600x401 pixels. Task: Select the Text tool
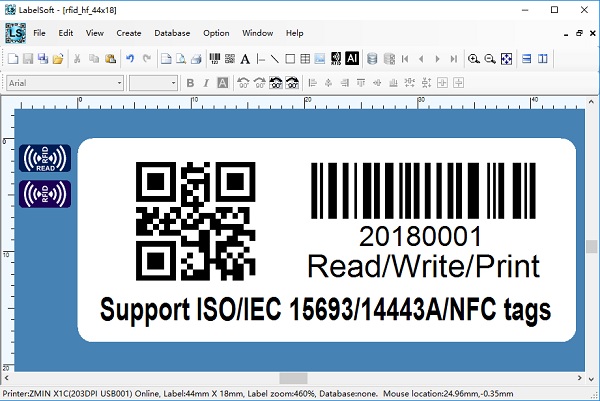(245, 59)
